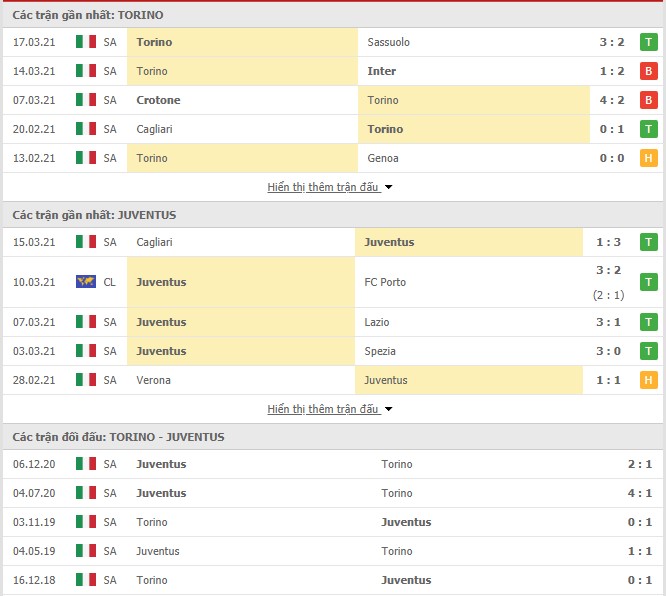Viewport: 666px width, 596px height.
Task: Open the Inter team link in the 14.03.21 row
Action: click(381, 71)
